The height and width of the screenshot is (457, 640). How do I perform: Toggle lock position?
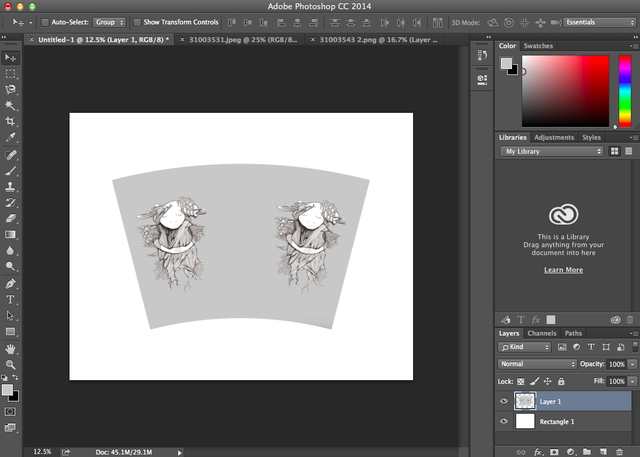point(547,382)
